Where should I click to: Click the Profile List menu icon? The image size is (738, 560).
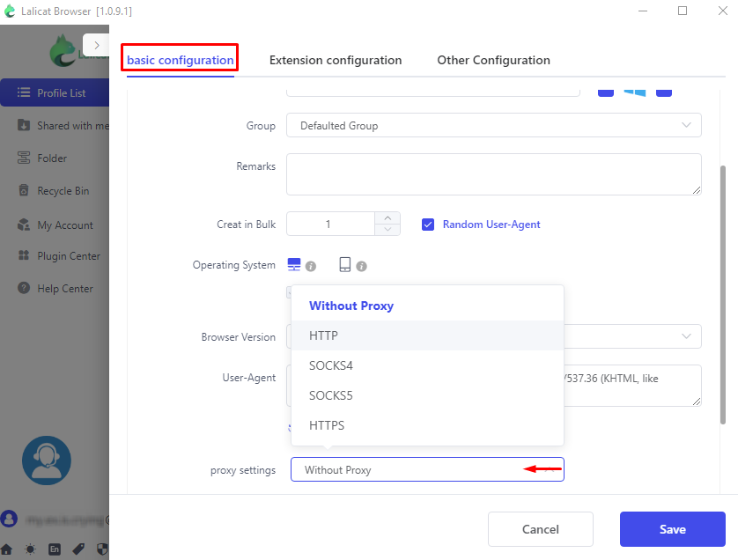pos(24,92)
